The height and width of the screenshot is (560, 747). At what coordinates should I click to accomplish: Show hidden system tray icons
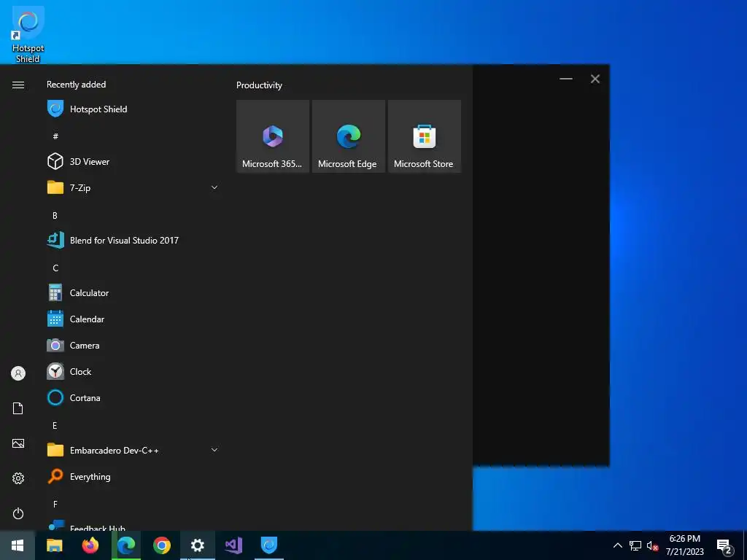click(x=617, y=545)
